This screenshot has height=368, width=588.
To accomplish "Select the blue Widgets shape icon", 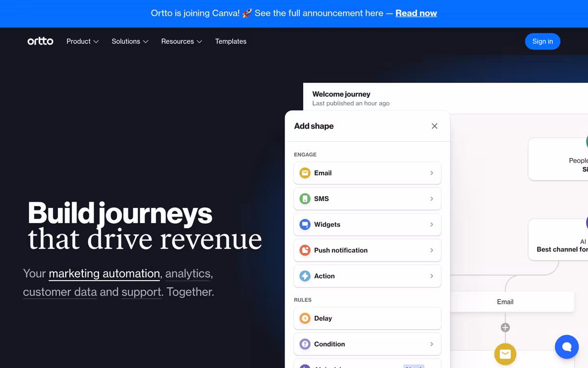I will click(x=305, y=225).
